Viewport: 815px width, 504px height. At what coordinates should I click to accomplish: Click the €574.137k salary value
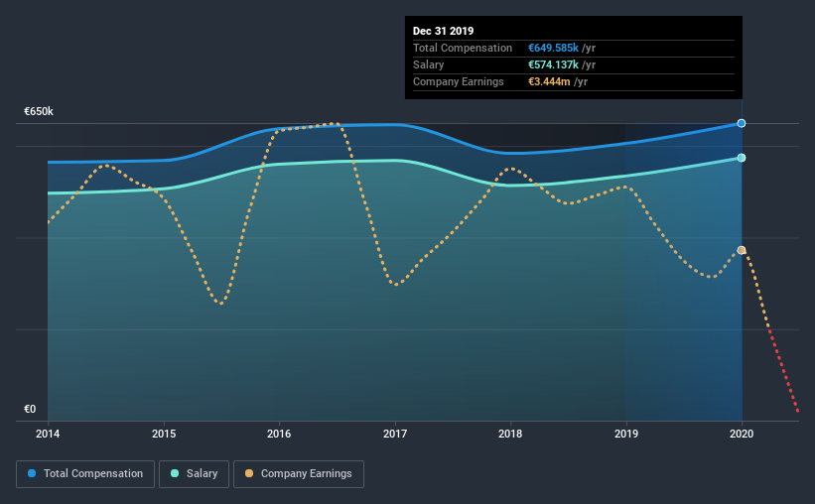pos(553,64)
